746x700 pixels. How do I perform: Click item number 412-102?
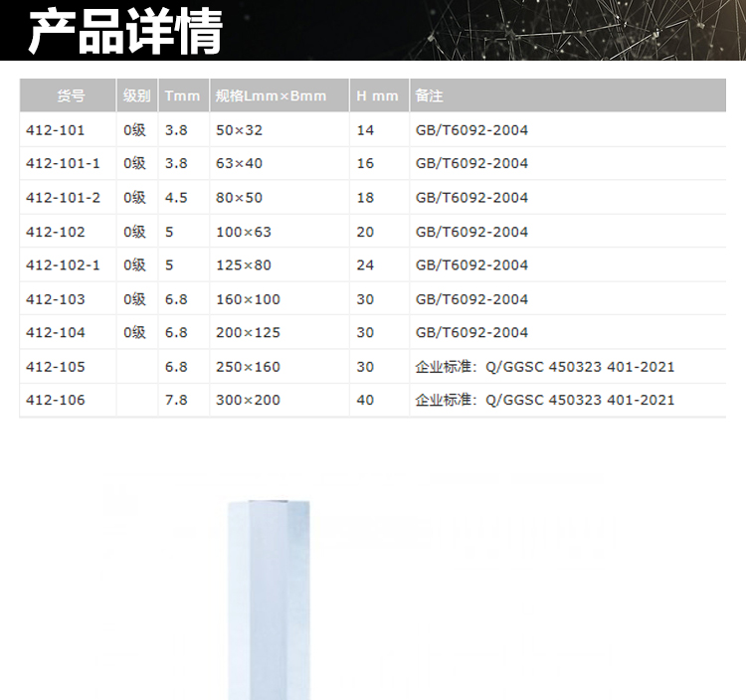click(x=55, y=232)
